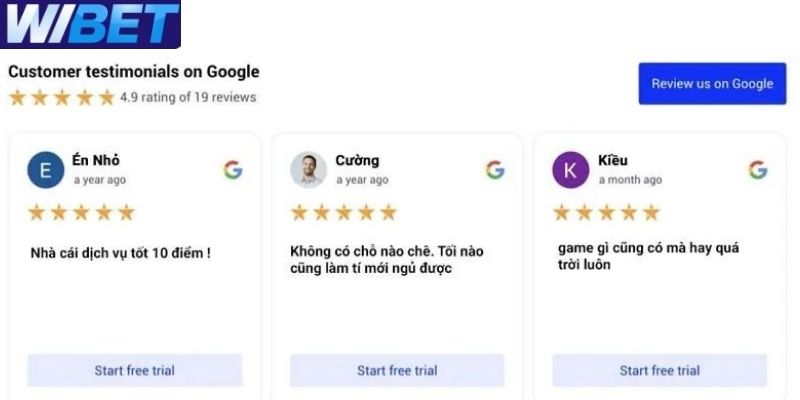Click the five stars on Én Nhỏ's review
Image resolution: width=800 pixels, height=400 pixels.
pyautogui.click(x=81, y=212)
